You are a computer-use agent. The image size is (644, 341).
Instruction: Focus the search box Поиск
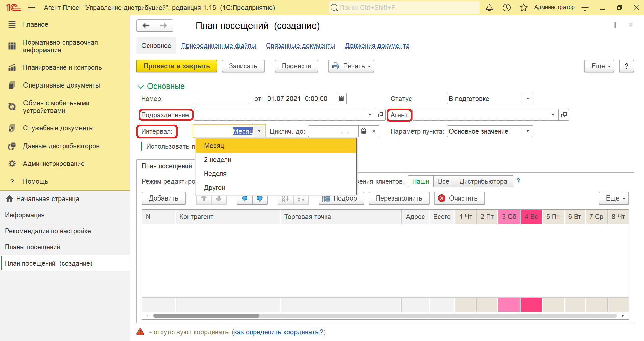pyautogui.click(x=404, y=7)
